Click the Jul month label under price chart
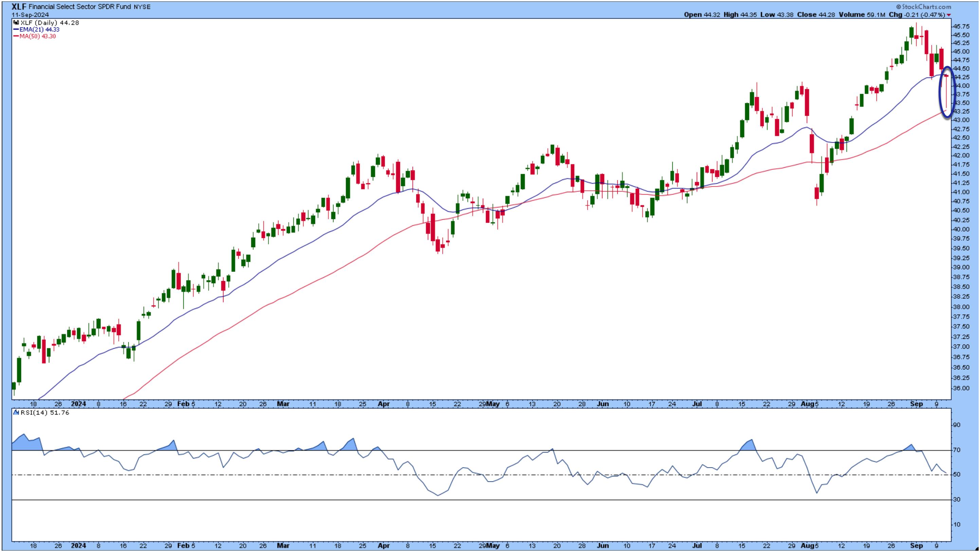Screen dimensions: 980x552 pos(697,404)
